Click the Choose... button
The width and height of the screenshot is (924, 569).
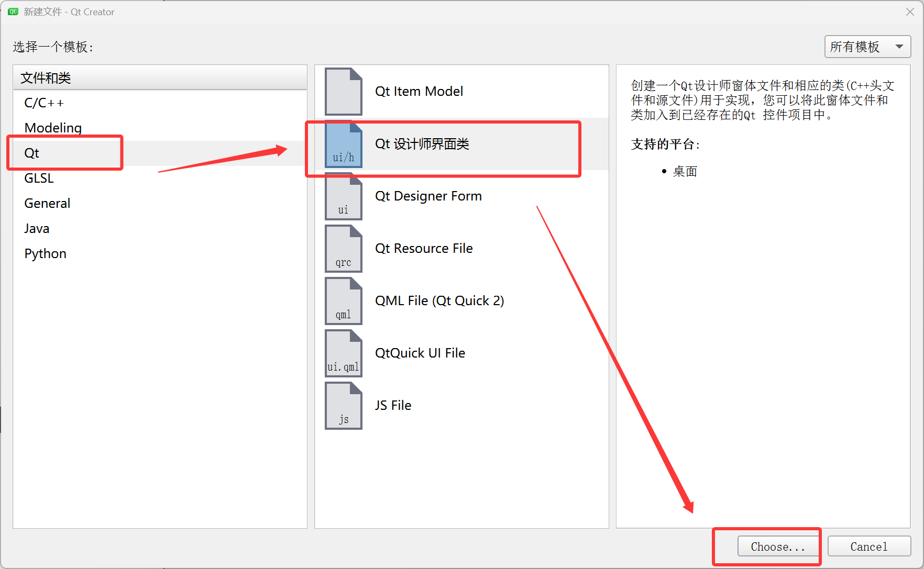click(x=778, y=546)
